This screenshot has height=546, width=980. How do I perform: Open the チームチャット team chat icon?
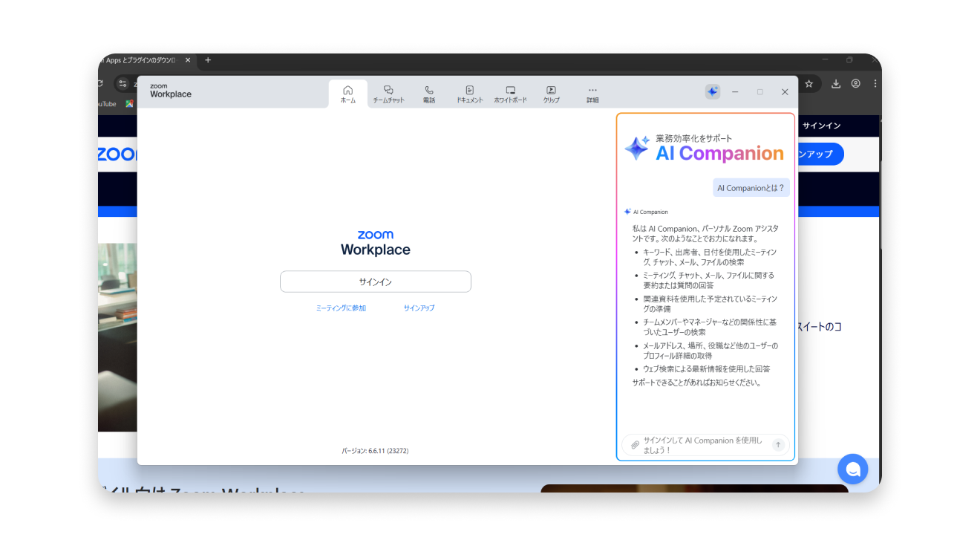pos(388,94)
